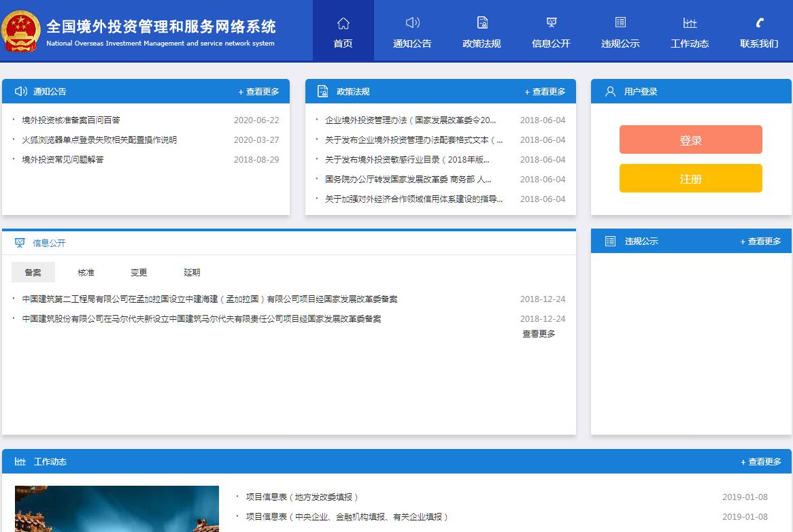Image resolution: width=793 pixels, height=532 pixels.
Task: Expand 查看更多 in the 通知公告 panel header
Action: click(x=258, y=92)
